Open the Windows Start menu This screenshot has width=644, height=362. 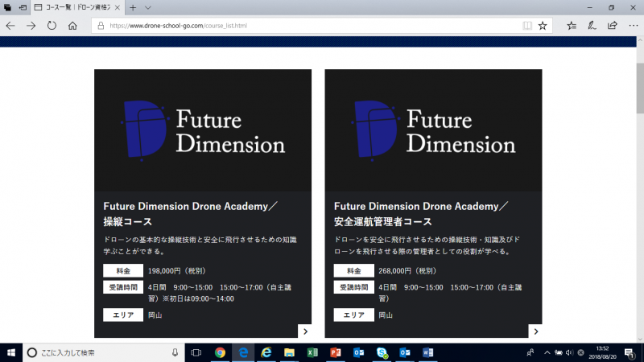[x=11, y=352]
